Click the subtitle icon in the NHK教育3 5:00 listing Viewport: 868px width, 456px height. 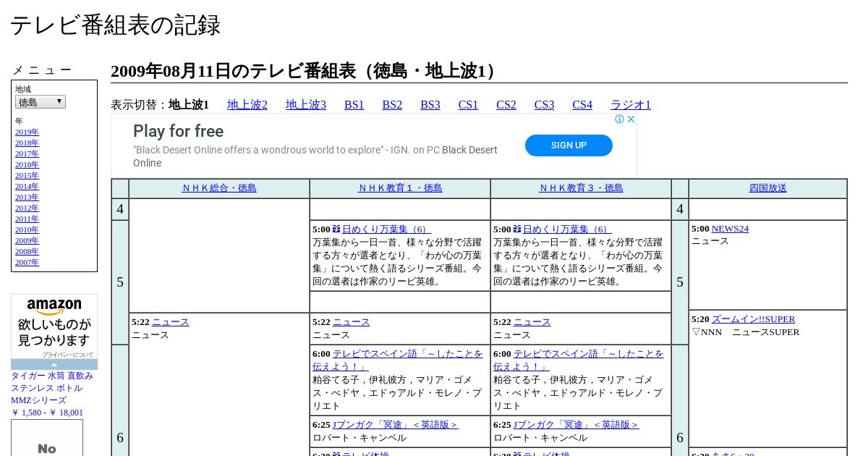pos(517,229)
